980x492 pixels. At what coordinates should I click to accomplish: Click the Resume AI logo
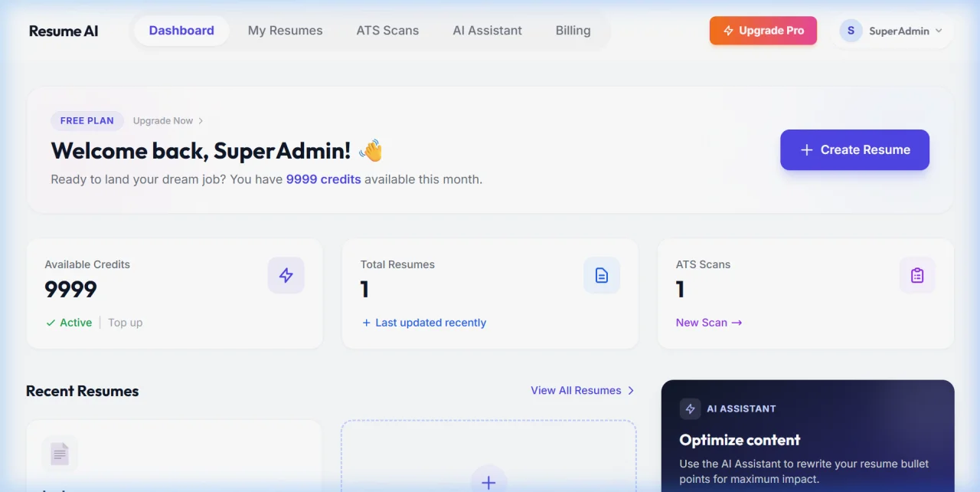click(x=64, y=31)
